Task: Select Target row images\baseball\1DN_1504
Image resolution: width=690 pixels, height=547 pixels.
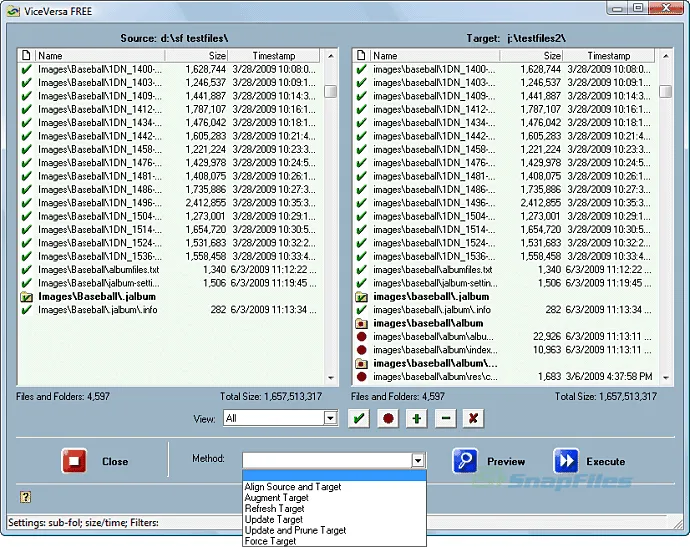Action: [x=506, y=217]
